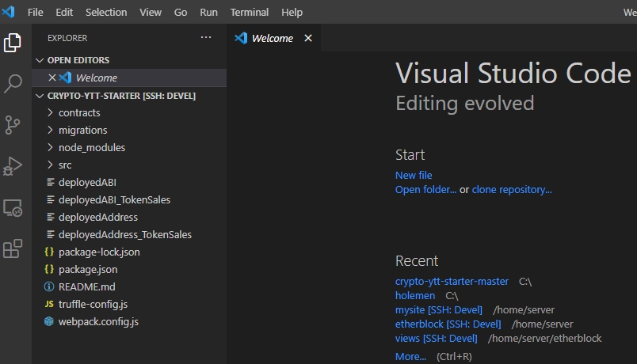
Task: Select Welcome entry in Open Editors
Action: (129, 78)
